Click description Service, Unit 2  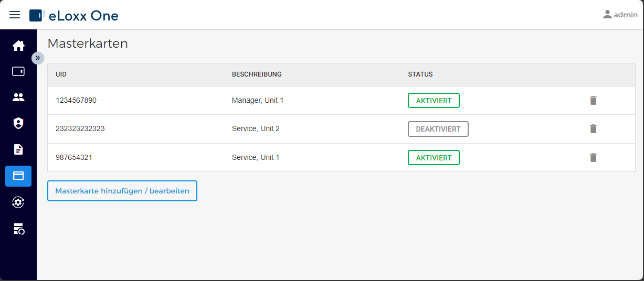(256, 128)
